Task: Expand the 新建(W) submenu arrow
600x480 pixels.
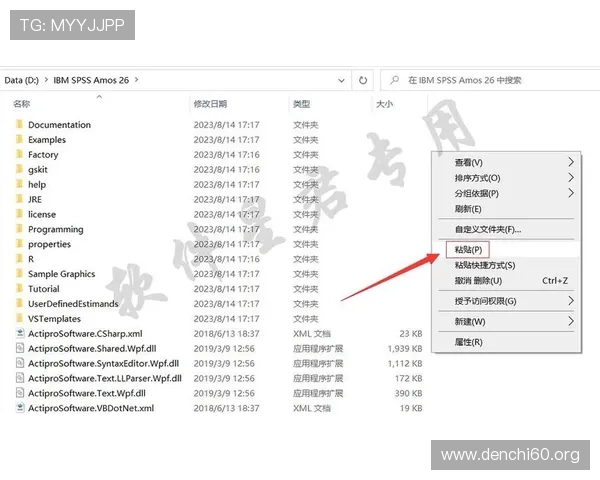Action: coord(571,321)
